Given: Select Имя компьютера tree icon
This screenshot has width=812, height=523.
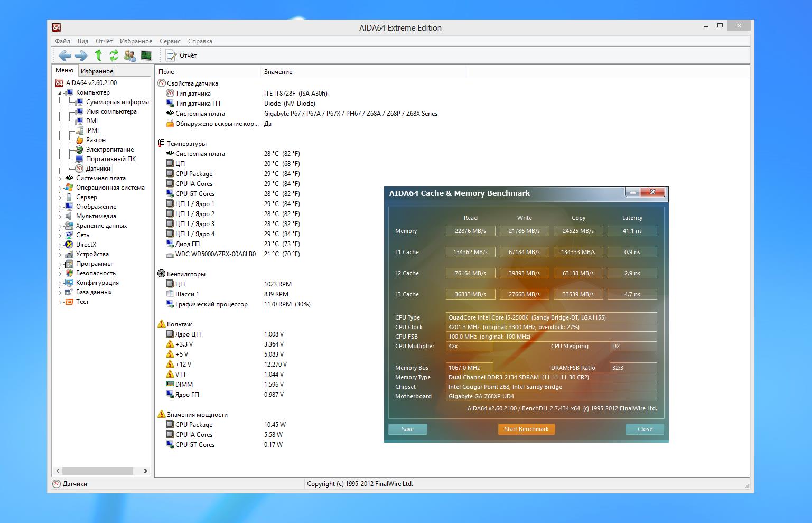Looking at the screenshot, I should pos(79,111).
